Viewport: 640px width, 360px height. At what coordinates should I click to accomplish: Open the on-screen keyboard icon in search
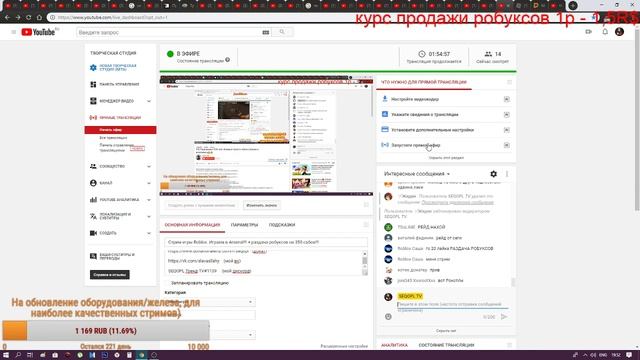[x=266, y=32]
